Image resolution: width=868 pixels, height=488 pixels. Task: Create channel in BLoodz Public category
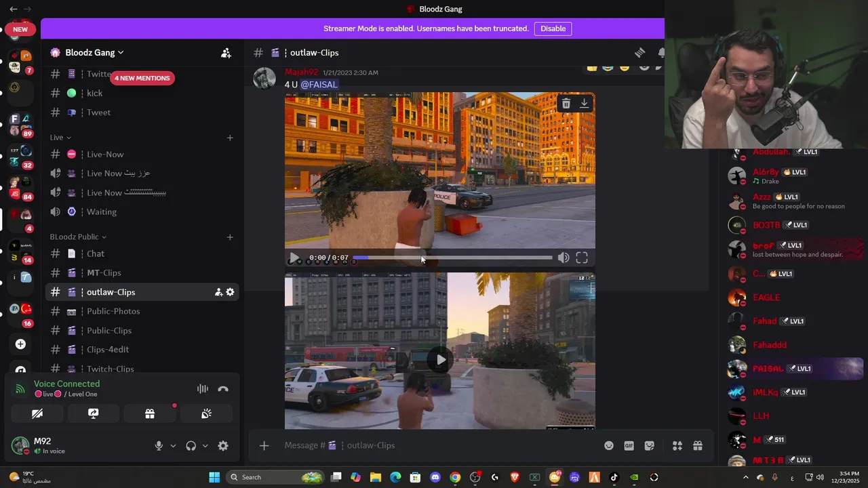[x=230, y=237]
